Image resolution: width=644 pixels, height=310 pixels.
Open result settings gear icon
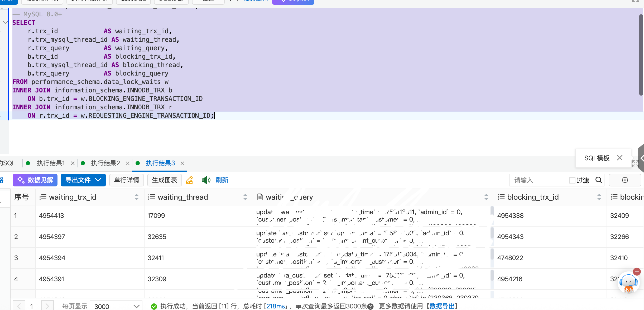pyautogui.click(x=625, y=180)
